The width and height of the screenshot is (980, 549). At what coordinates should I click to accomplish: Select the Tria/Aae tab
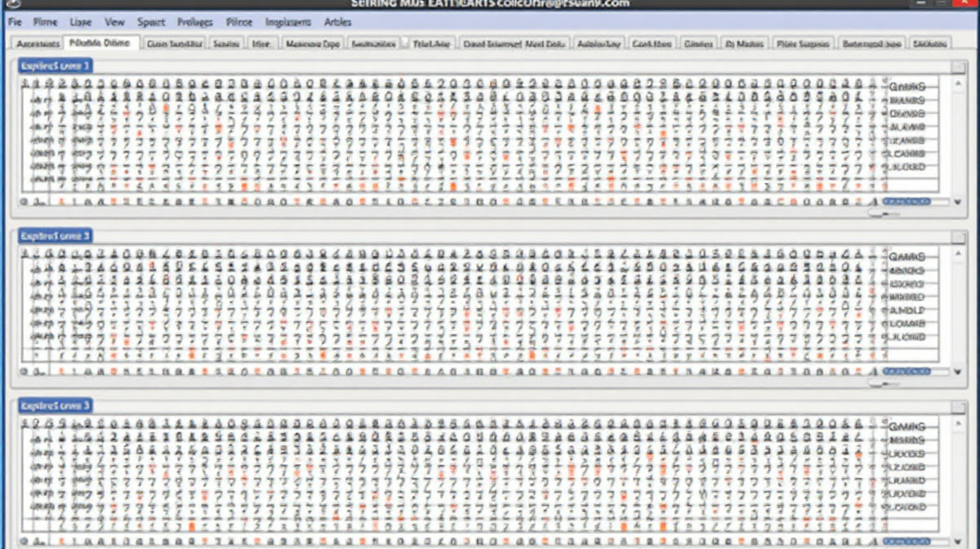431,44
